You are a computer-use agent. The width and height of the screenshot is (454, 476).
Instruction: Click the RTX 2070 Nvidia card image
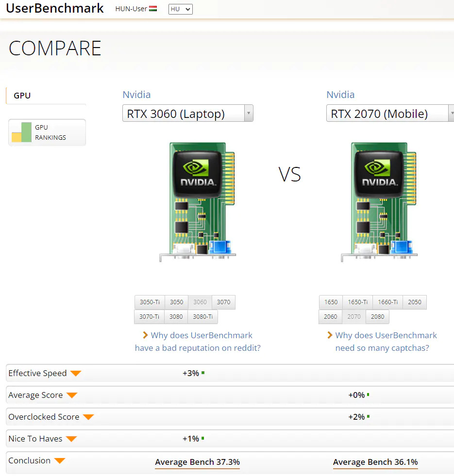coord(379,202)
